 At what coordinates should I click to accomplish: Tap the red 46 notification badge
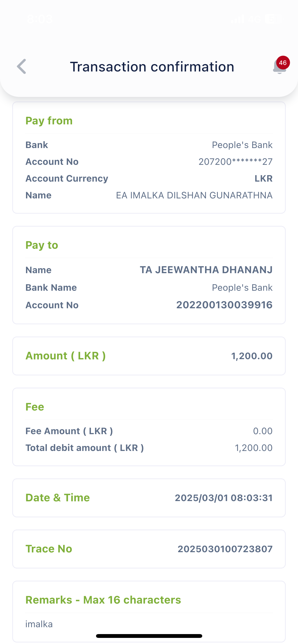283,63
